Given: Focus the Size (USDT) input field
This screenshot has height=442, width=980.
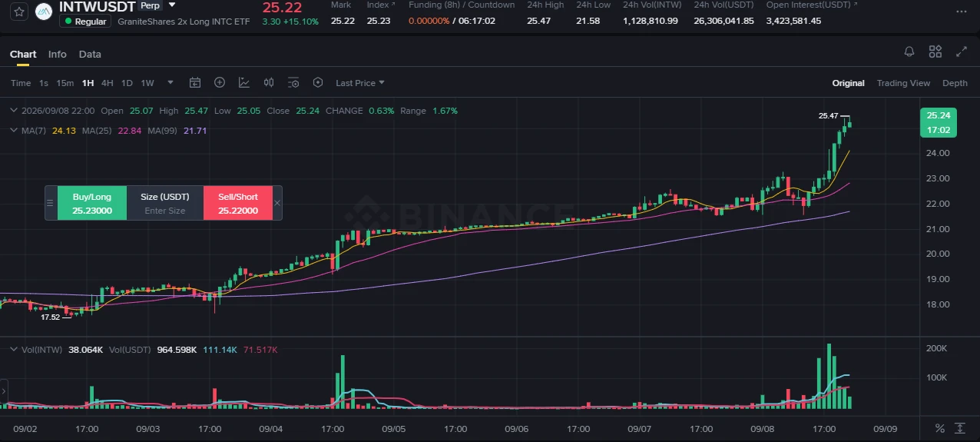Looking at the screenshot, I should tap(165, 211).
